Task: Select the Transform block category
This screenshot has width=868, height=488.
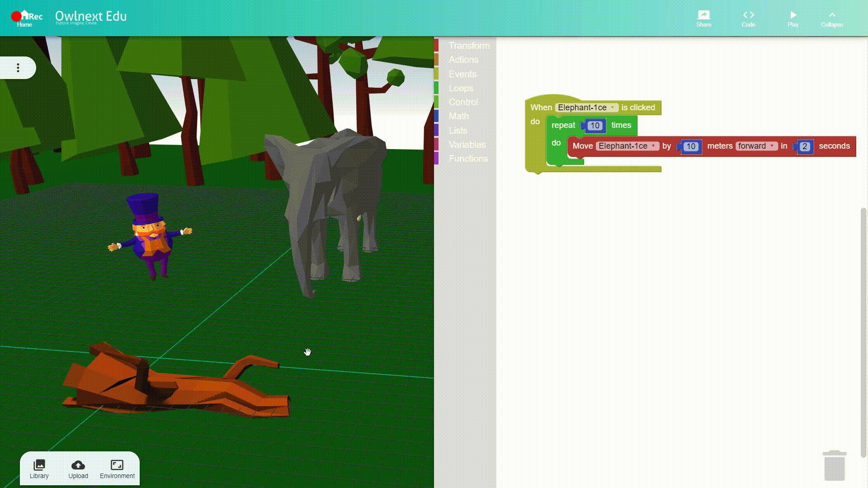Action: click(x=469, y=46)
